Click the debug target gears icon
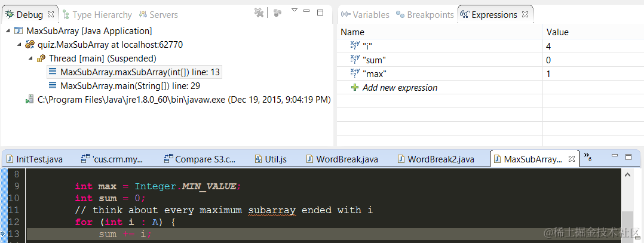The height and width of the screenshot is (243, 644). click(x=30, y=44)
